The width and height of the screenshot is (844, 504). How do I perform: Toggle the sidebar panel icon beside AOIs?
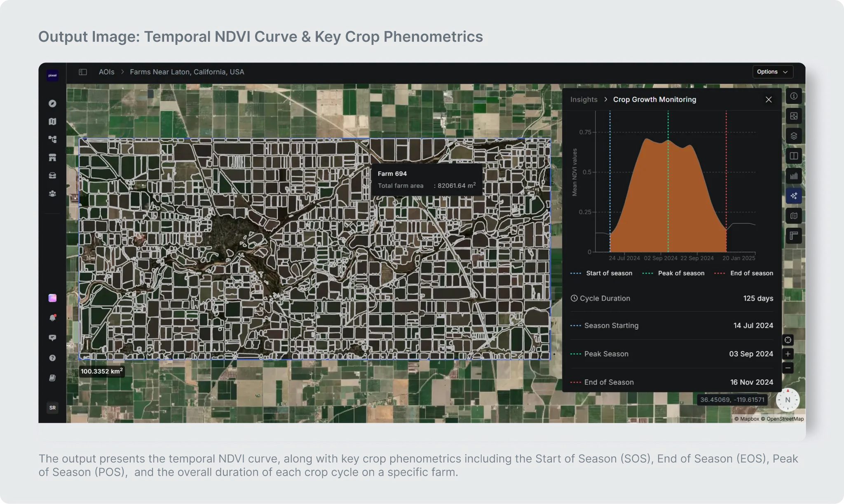point(83,72)
